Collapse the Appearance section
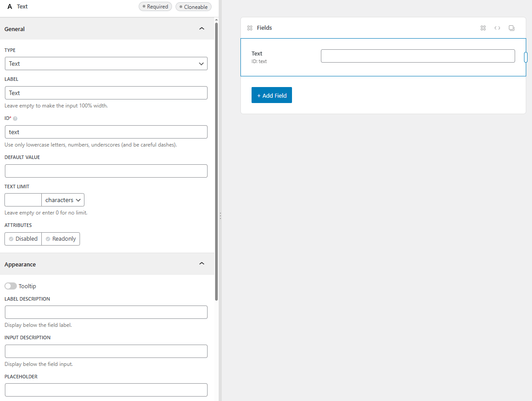Viewport: 532px width, 401px height. 202,264
